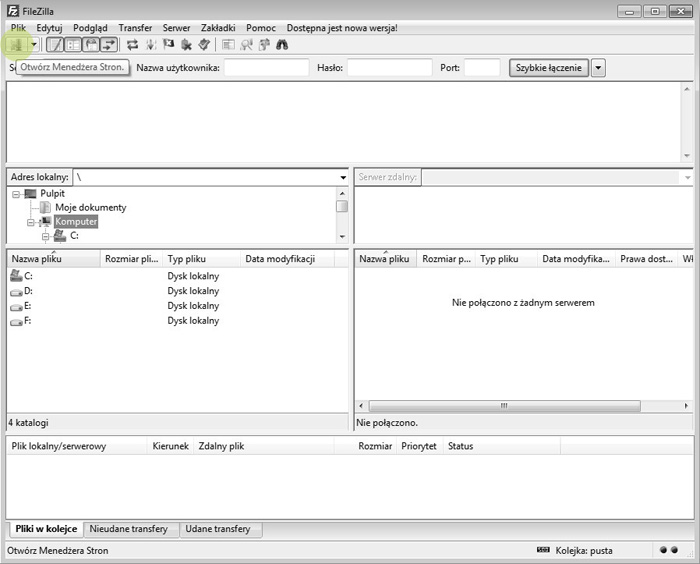Select the E: row in local file list
The height and width of the screenshot is (564, 700).
point(177,306)
